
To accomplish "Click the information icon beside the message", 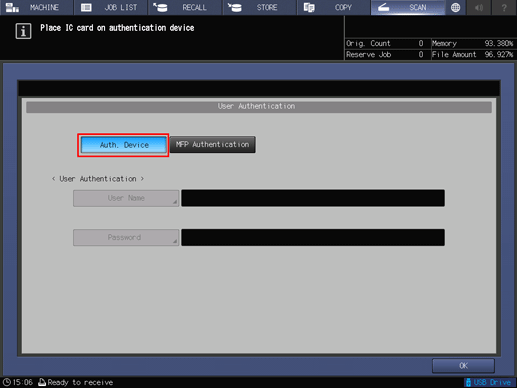I will click(23, 31).
